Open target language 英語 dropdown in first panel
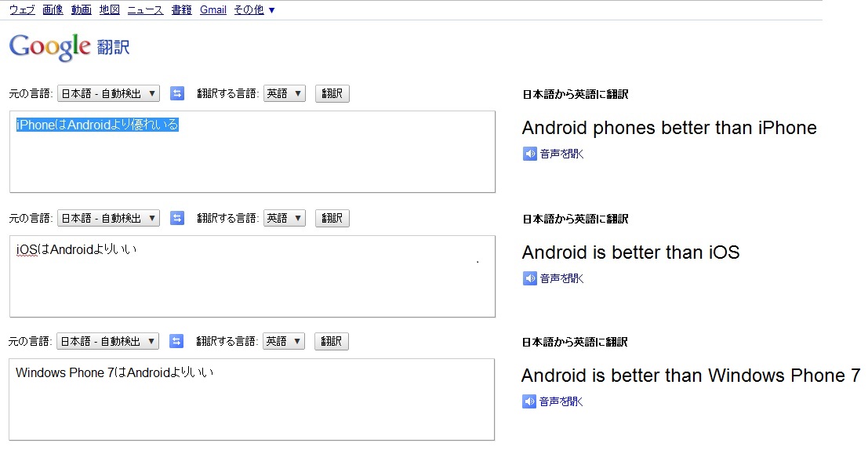868x461 pixels. point(285,93)
